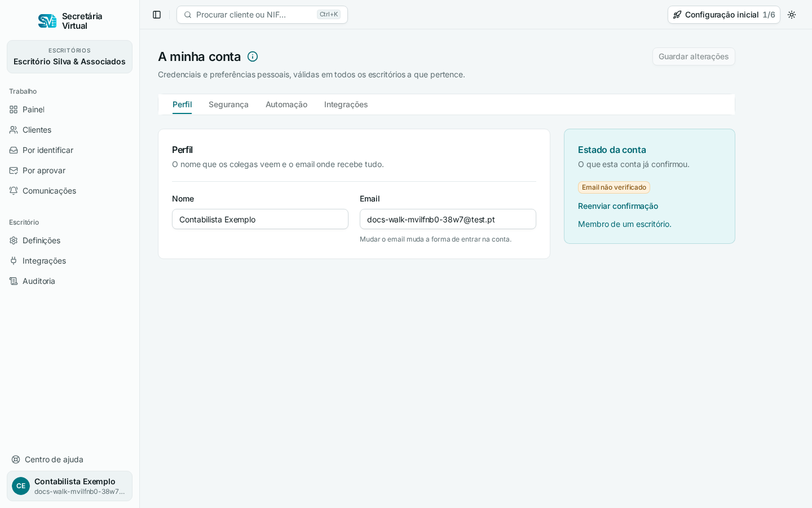Click the info icon beside A minha conta
The width and height of the screenshot is (812, 508).
tap(253, 56)
